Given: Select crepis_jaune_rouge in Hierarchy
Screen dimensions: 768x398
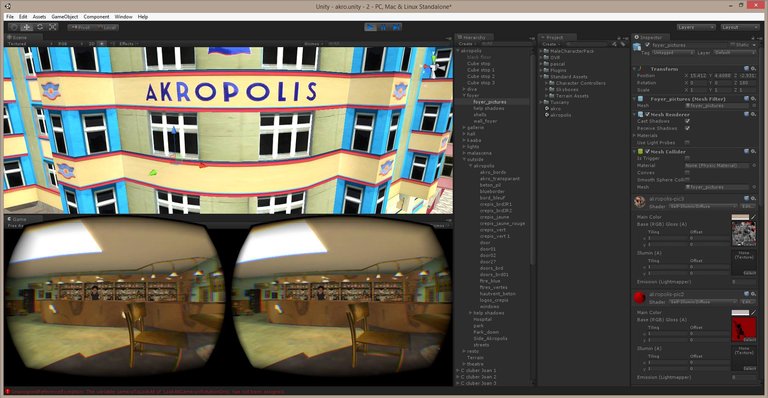Looking at the screenshot, I should (502, 223).
